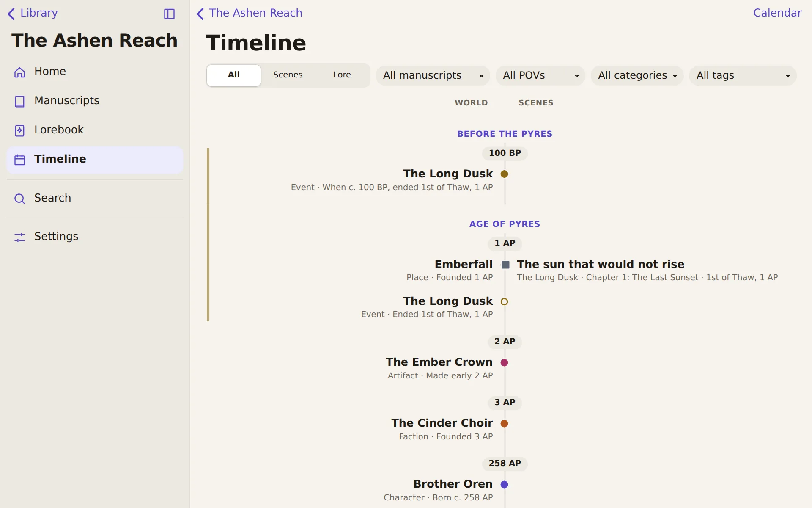Click the Lorebook icon in sidebar

tap(20, 130)
